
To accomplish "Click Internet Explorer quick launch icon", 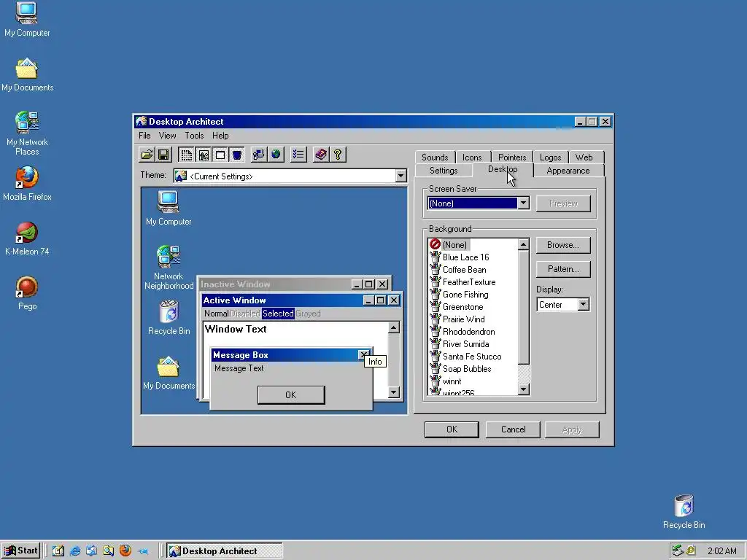I will pyautogui.click(x=75, y=551).
